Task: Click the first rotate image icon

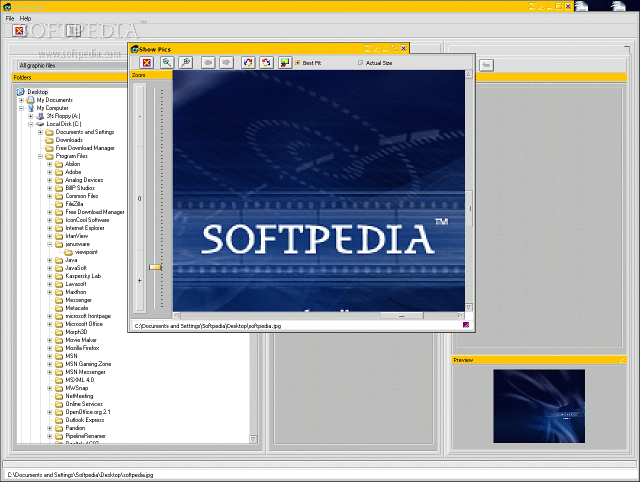Action: [x=248, y=62]
